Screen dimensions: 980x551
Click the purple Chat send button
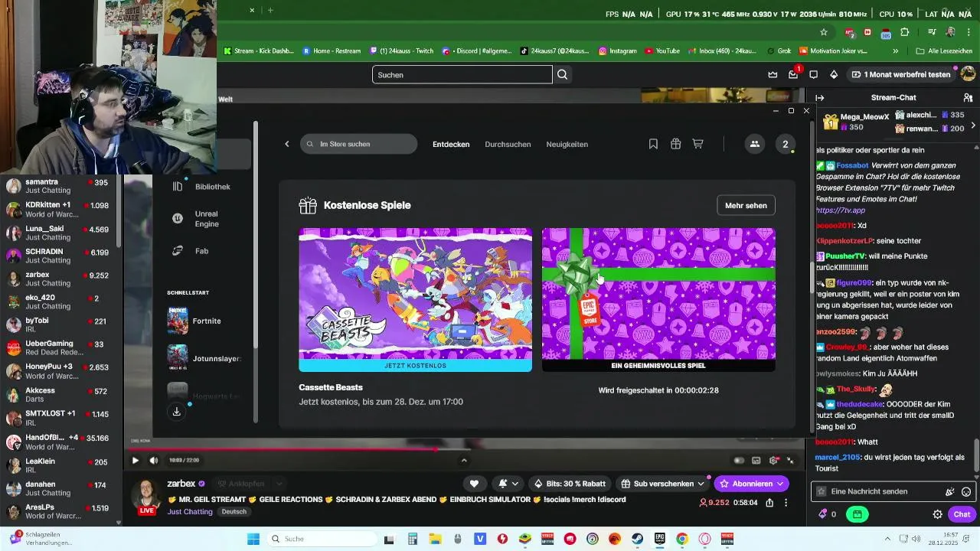click(x=962, y=514)
